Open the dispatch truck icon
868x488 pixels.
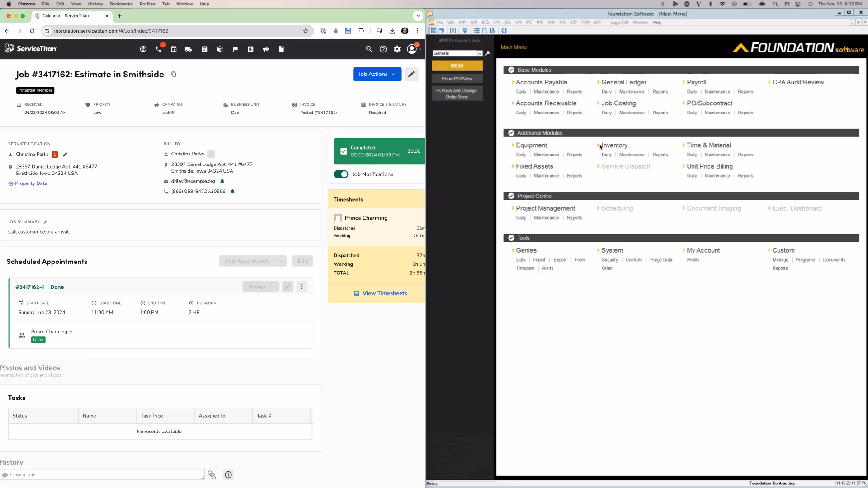(x=189, y=49)
